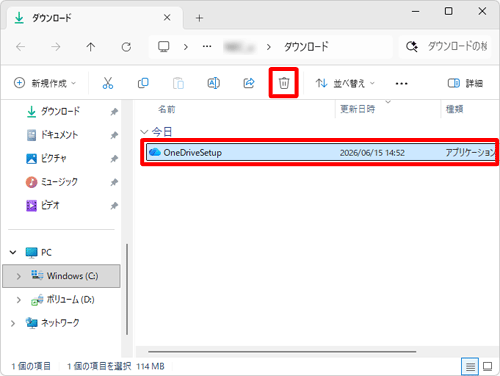Open the 並べ替え sort dropdown
Viewport: 500px width, 376px height.
point(345,83)
